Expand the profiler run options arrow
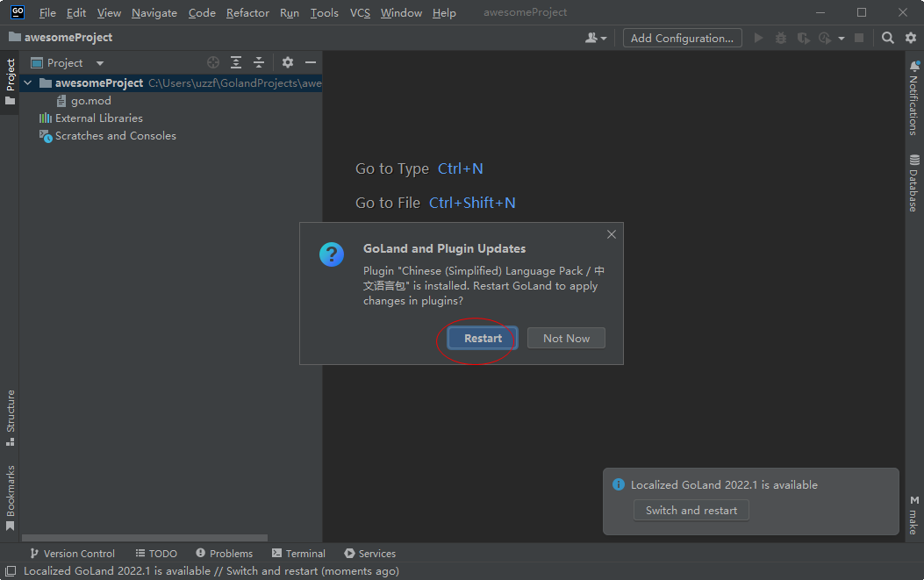Screen dimensions: 924x580 (842, 39)
